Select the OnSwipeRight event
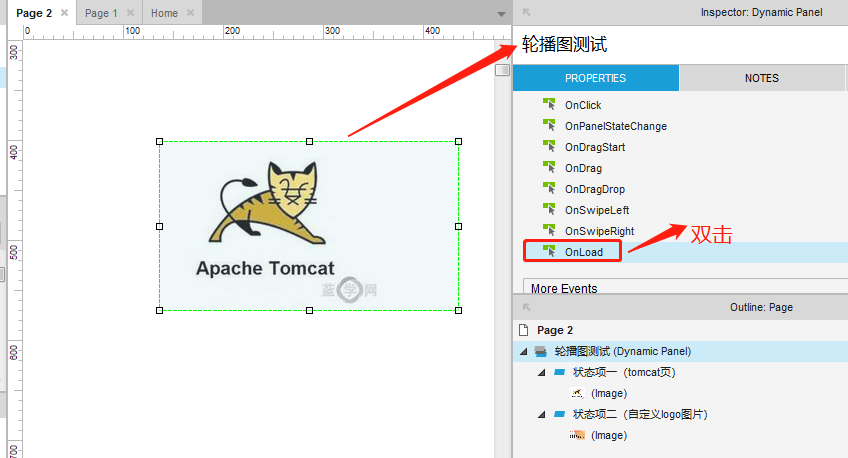Image resolution: width=848 pixels, height=458 pixels. tap(599, 231)
